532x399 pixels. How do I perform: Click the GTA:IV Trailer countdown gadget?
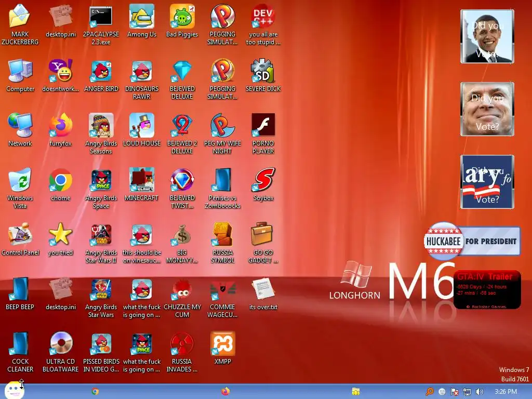point(487,290)
